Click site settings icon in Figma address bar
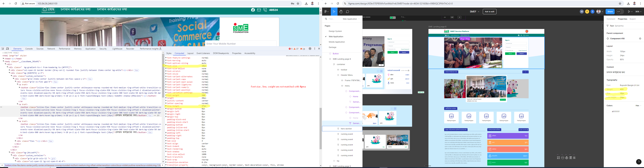 click(345, 4)
